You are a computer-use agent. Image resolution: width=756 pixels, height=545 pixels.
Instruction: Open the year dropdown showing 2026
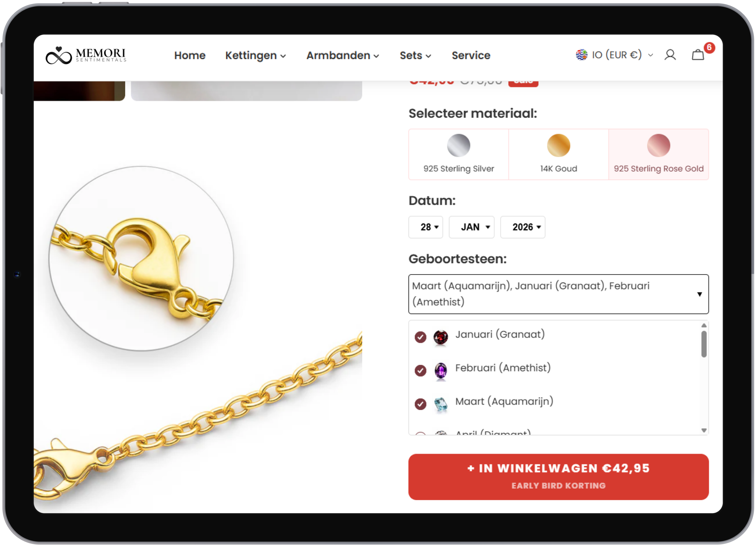click(x=522, y=227)
